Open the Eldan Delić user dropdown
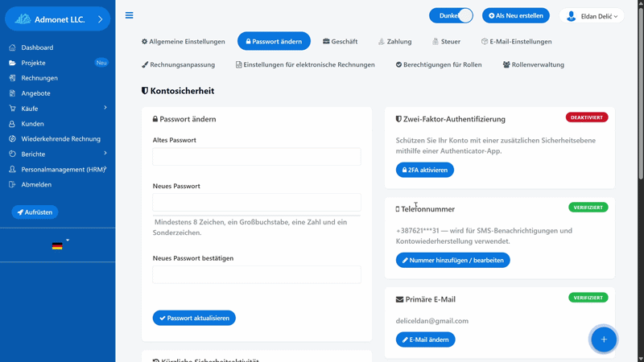 592,16
